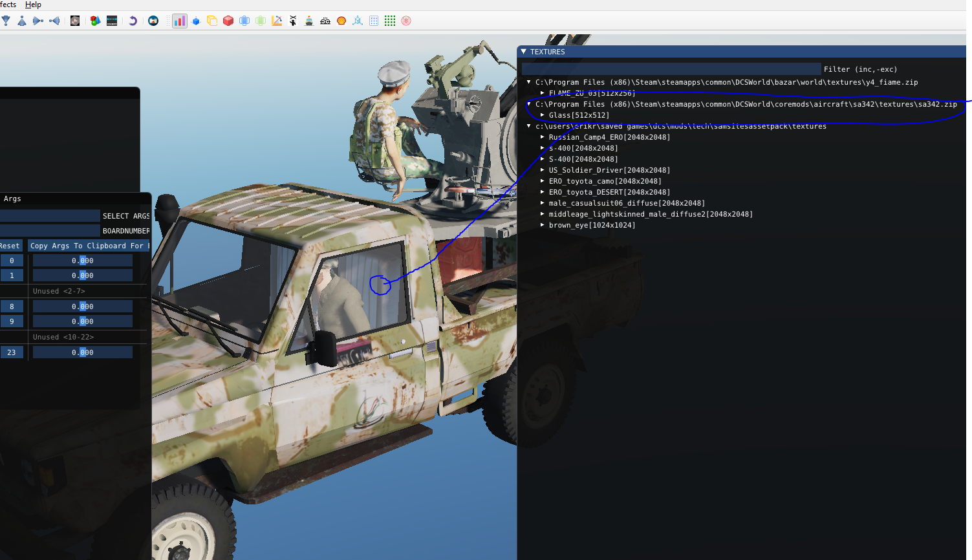Click the textures Filter input field
The width and height of the screenshot is (972, 560).
[x=671, y=69]
